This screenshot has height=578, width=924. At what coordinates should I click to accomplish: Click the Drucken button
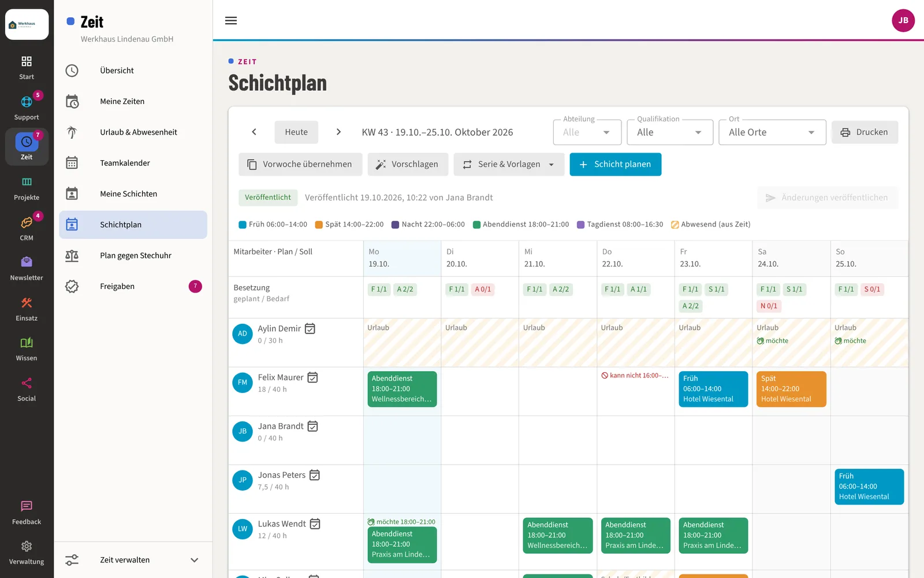click(x=865, y=132)
